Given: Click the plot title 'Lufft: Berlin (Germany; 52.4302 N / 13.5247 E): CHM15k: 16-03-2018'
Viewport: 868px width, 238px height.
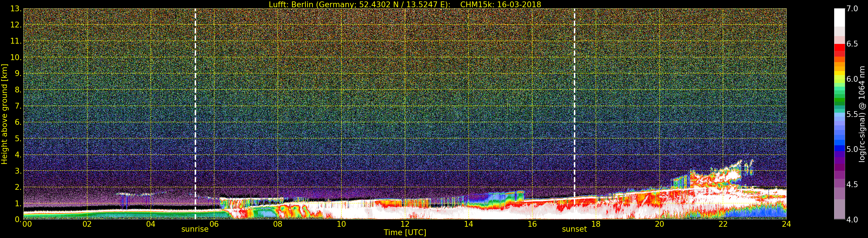Looking at the screenshot, I should tap(405, 4).
